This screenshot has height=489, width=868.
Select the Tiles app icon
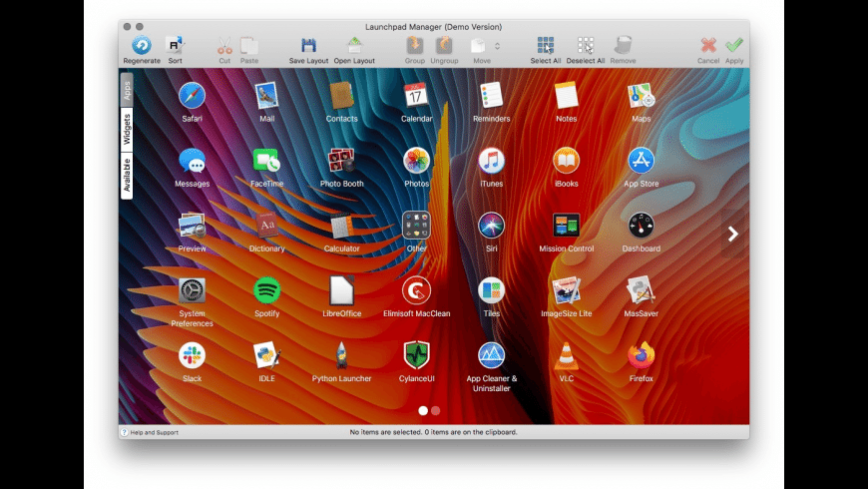click(492, 290)
